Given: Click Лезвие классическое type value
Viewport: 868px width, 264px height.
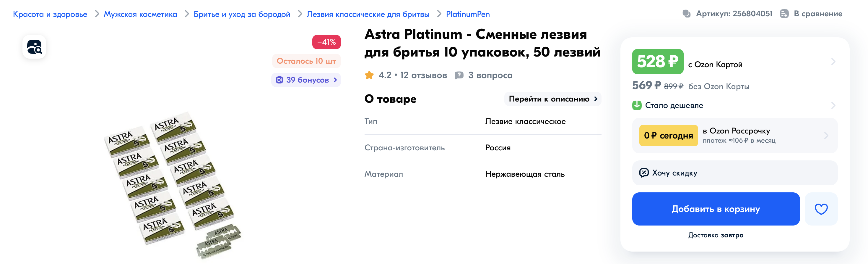Looking at the screenshot, I should coord(525,122).
